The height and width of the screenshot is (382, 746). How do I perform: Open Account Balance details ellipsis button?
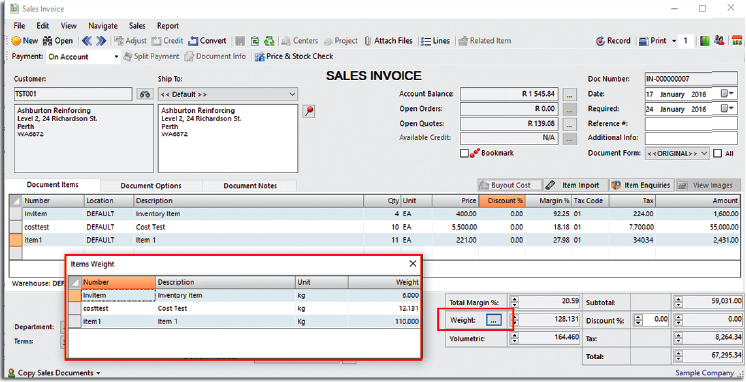(569, 94)
